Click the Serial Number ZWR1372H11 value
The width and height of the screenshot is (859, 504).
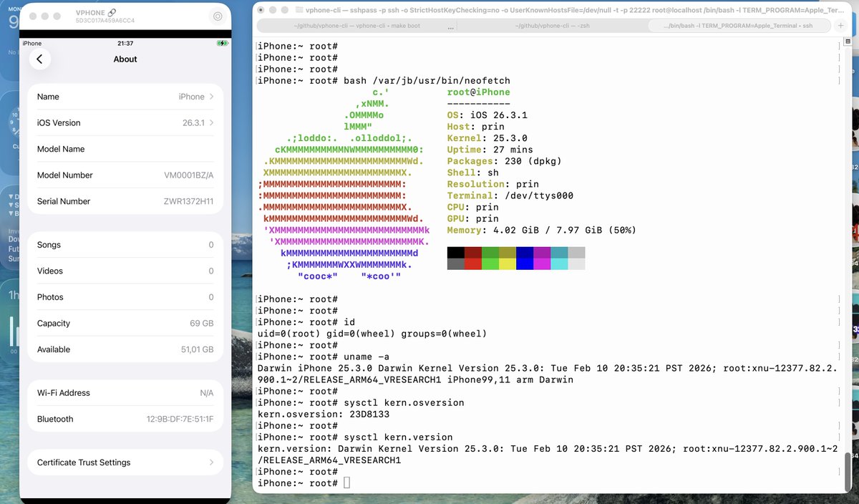point(188,202)
